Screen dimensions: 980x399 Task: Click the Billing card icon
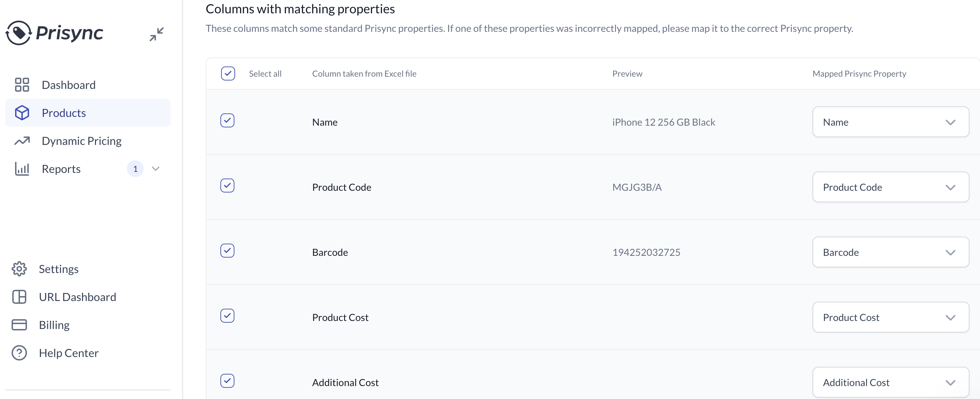click(x=19, y=325)
